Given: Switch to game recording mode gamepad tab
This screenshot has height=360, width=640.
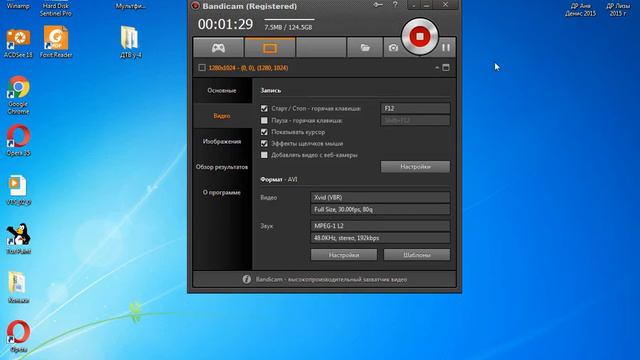Looking at the screenshot, I should tap(218, 48).
